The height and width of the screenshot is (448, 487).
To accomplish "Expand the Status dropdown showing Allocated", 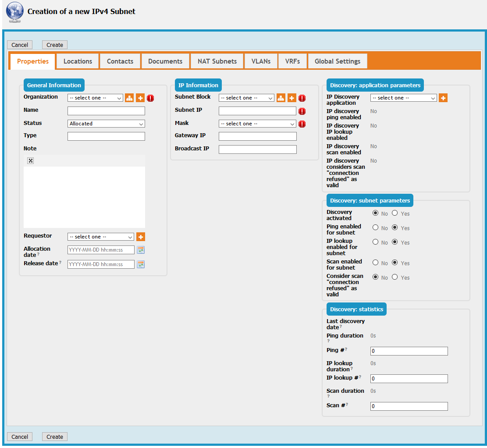I will pyautogui.click(x=106, y=124).
